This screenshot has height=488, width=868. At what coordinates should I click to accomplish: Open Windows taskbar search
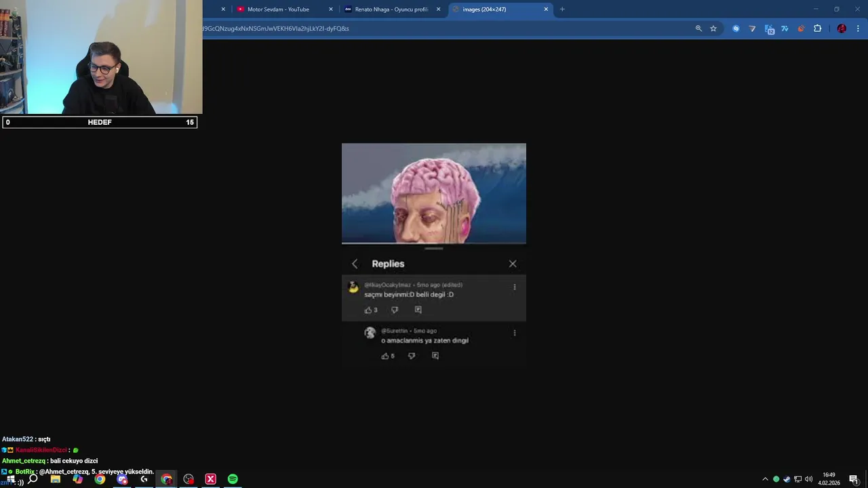[x=33, y=479]
